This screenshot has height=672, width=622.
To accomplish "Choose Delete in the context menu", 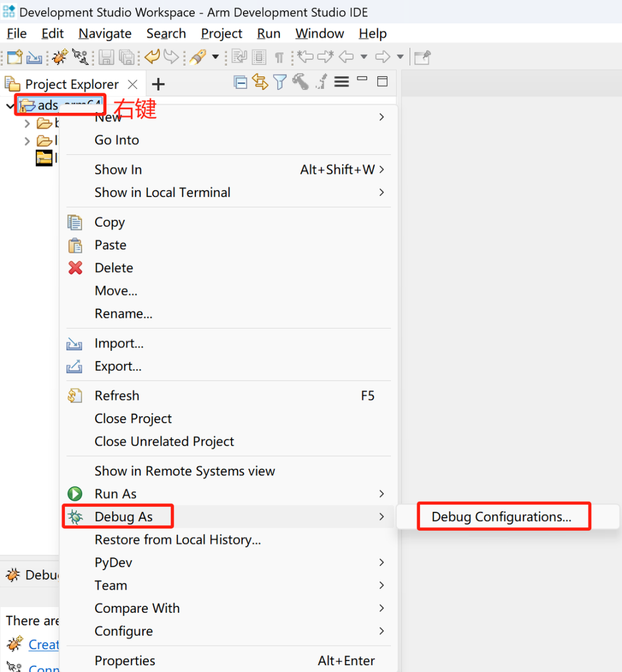I will point(113,268).
